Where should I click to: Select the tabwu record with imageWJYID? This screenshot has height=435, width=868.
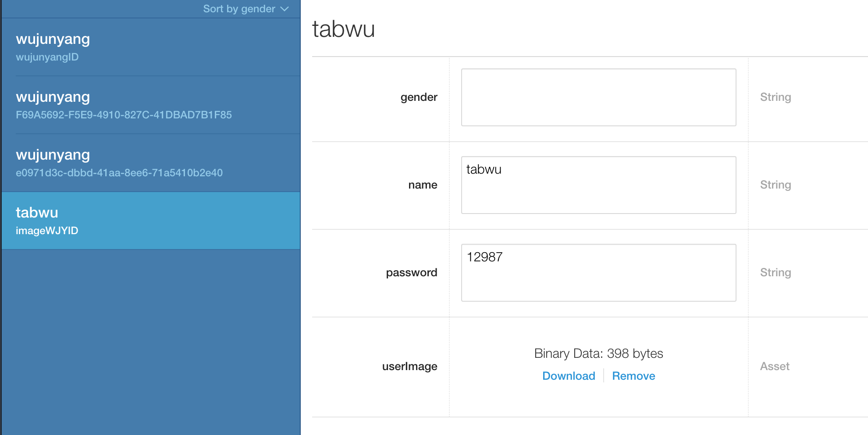pos(151,221)
